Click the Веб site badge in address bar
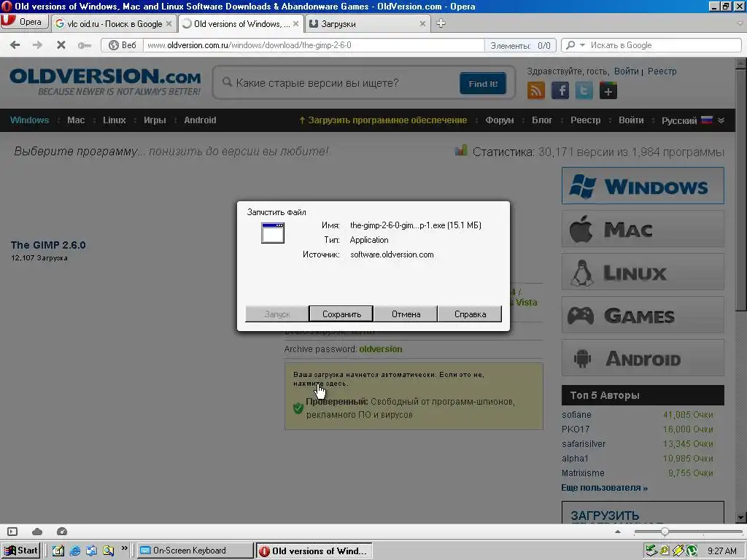Image resolution: width=747 pixels, height=560 pixels. point(123,45)
